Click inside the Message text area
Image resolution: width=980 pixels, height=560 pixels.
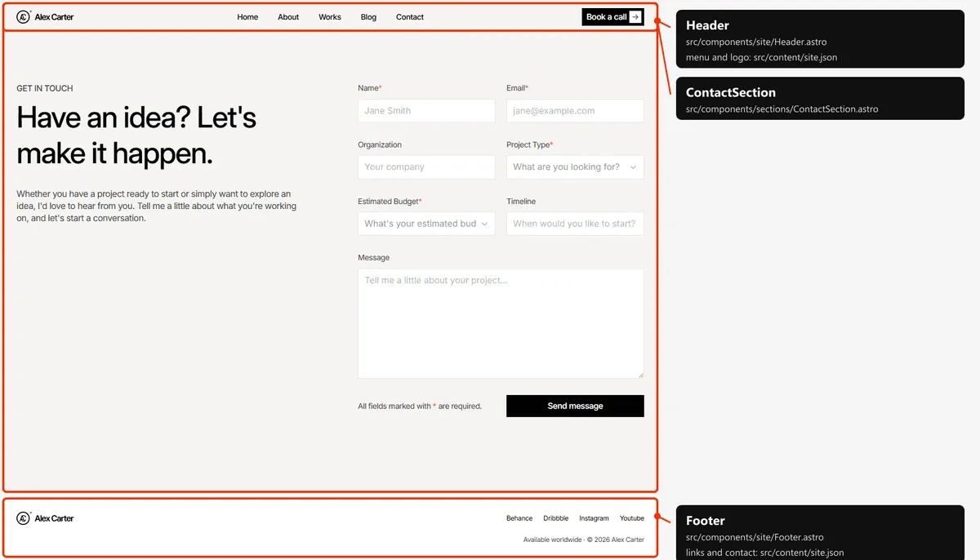[x=501, y=323]
